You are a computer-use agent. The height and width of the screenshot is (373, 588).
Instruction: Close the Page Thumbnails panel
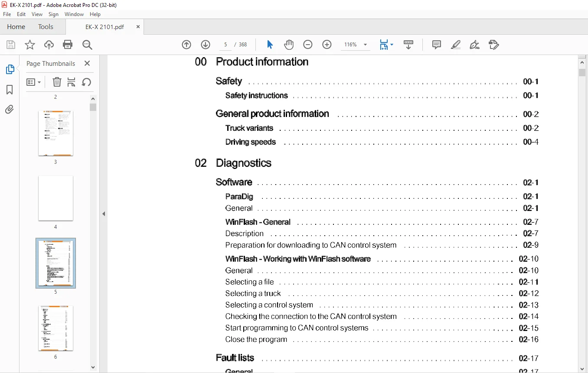point(87,63)
